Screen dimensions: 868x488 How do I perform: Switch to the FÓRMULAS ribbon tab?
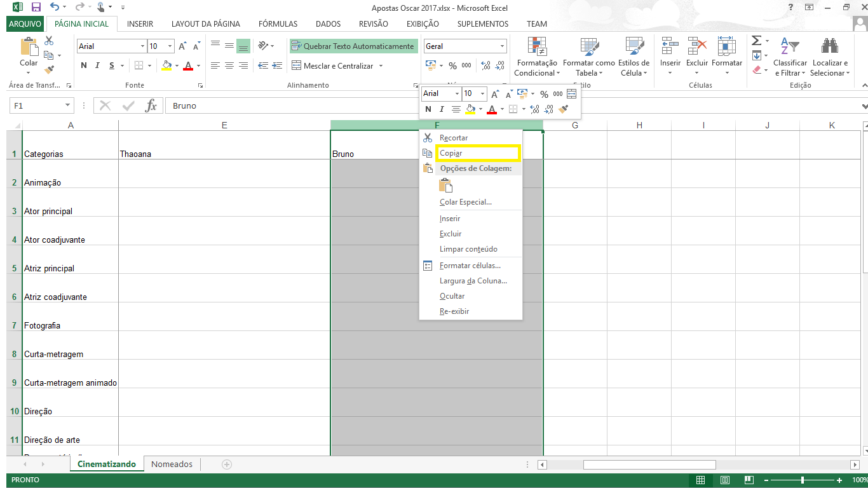278,24
